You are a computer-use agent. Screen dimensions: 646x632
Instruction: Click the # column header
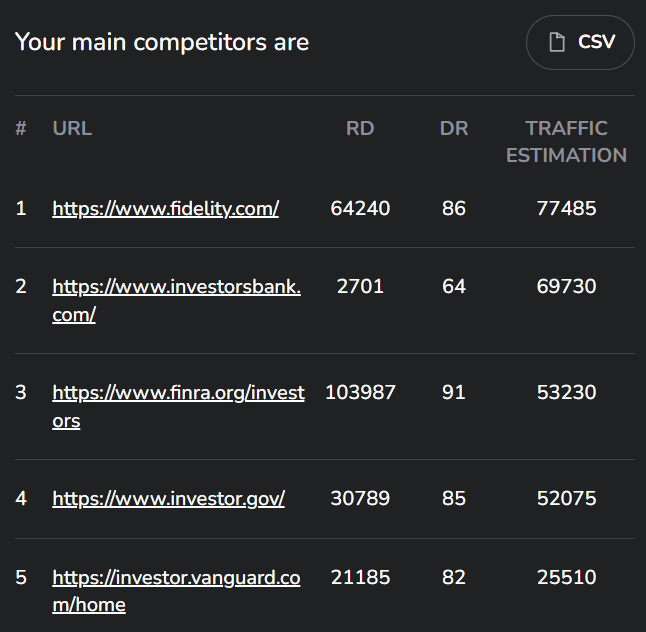(x=21, y=128)
